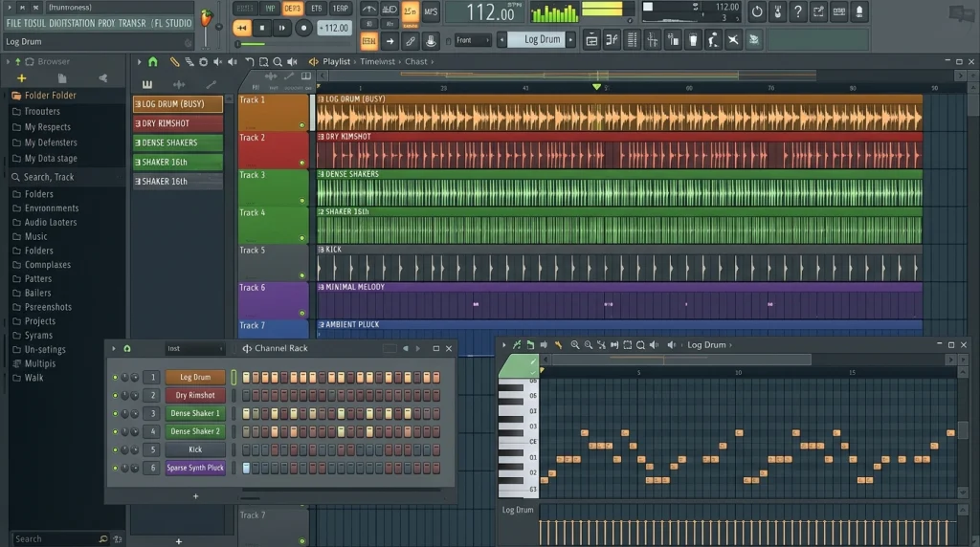980x547 pixels.
Task: Toggle Dense Shaker 1 channel mute LED
Action: (115, 413)
